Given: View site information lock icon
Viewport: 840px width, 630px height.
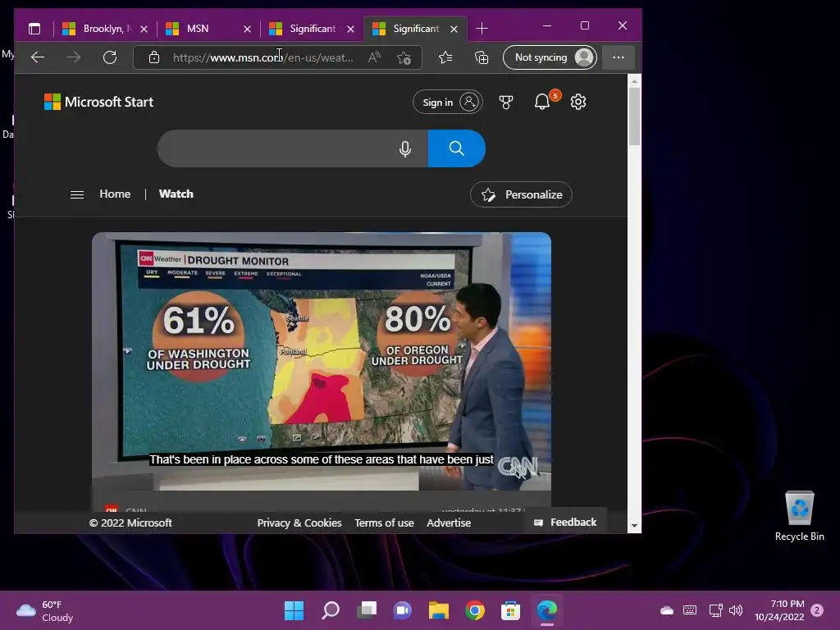Looking at the screenshot, I should 153,57.
